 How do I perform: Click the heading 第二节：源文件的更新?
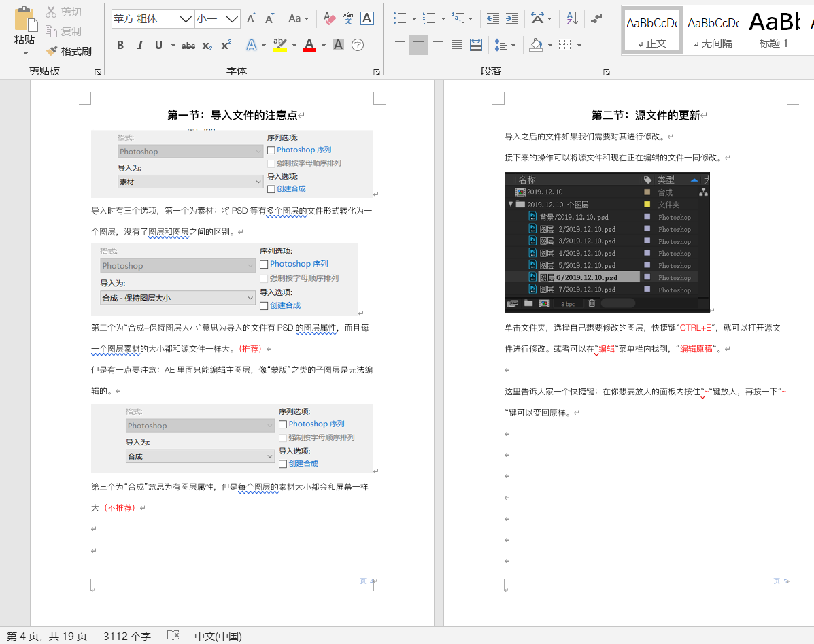646,115
